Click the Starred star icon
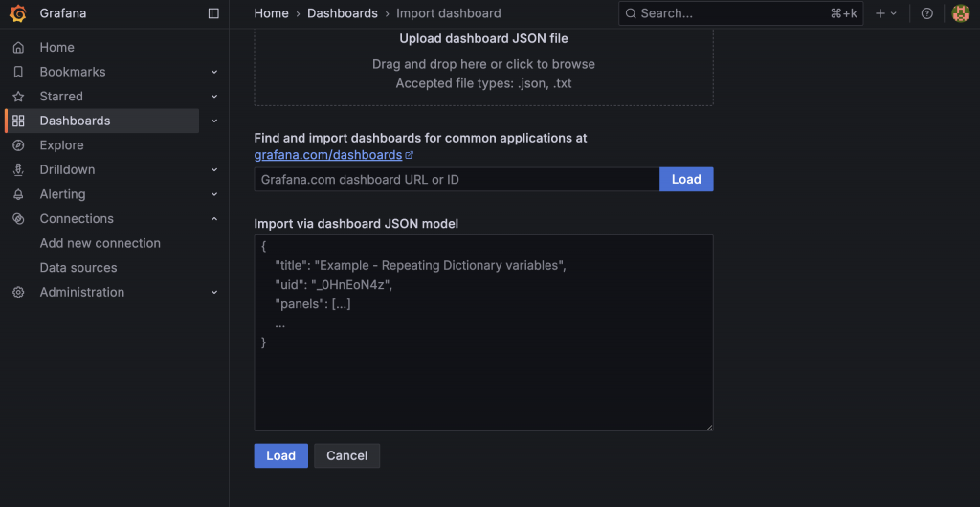Image resolution: width=980 pixels, height=507 pixels. point(19,97)
